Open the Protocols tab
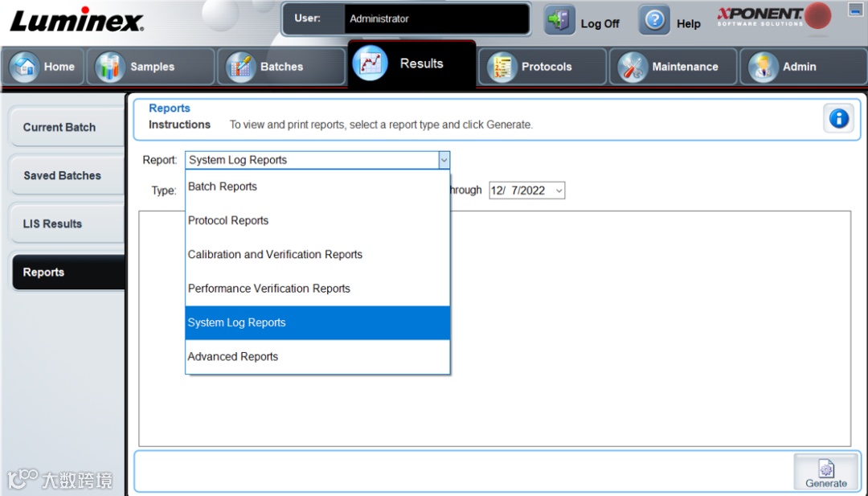This screenshot has height=496, width=868. tap(542, 67)
